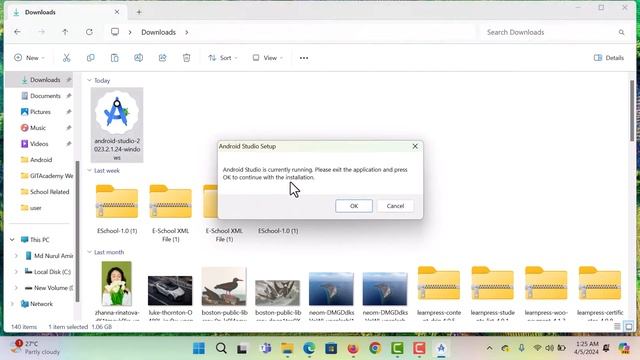Screen dimensions: 640x360
Task: Open Pictures in the sidebar
Action: point(40,112)
